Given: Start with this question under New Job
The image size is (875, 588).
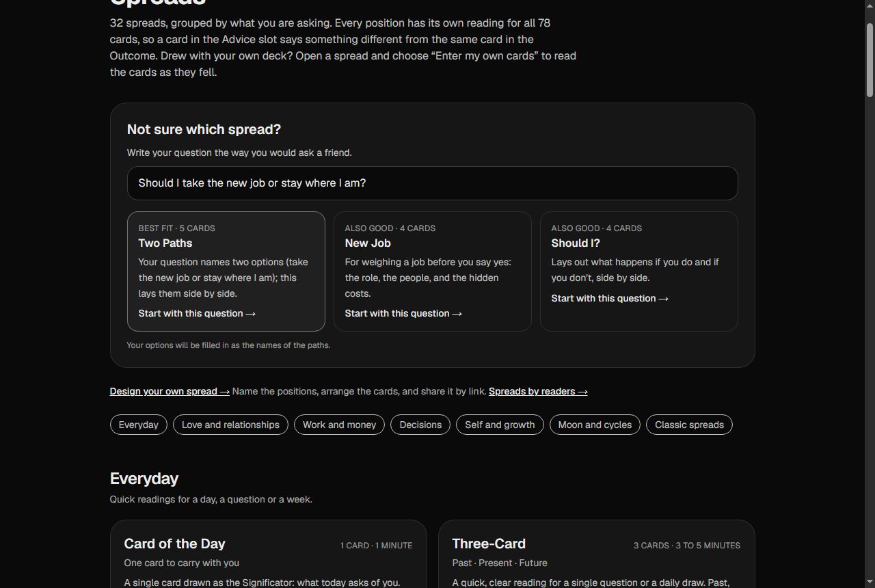Looking at the screenshot, I should 403,313.
